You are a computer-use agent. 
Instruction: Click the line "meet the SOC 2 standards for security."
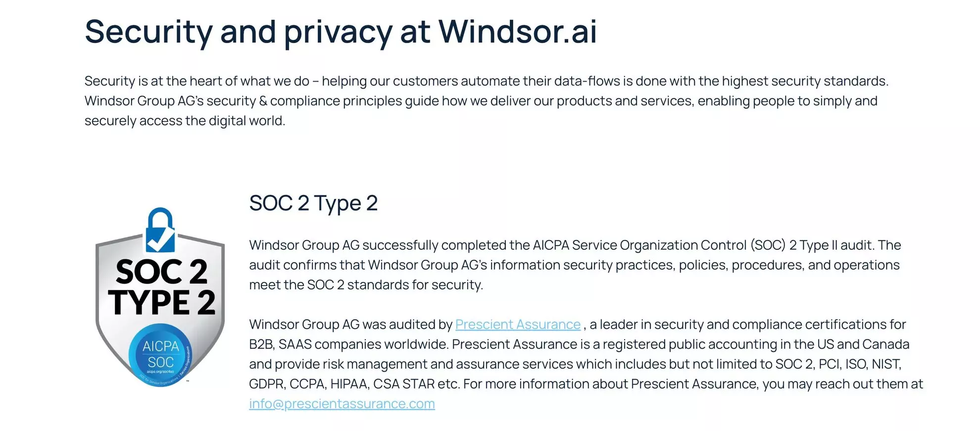point(366,285)
